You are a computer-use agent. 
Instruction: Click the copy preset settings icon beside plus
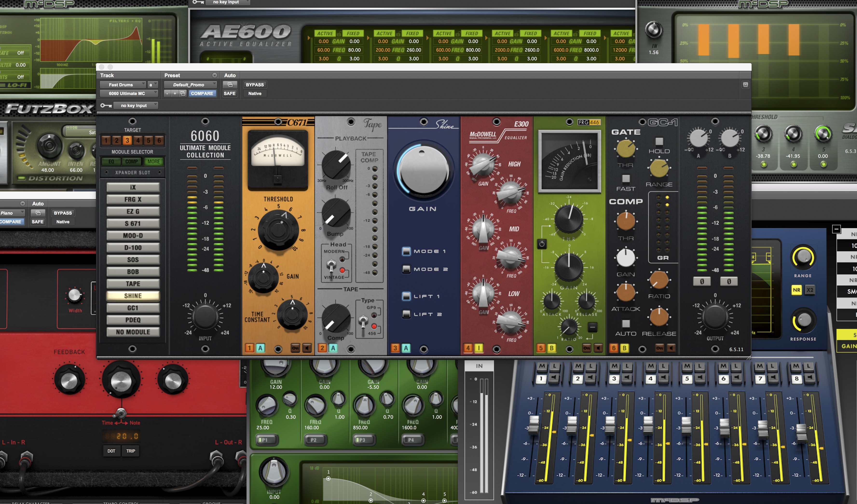pos(183,94)
